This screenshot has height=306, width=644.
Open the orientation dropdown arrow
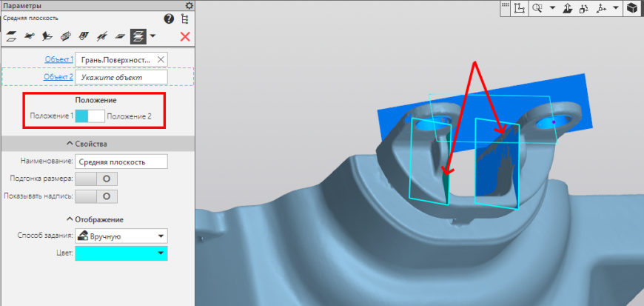coord(615,8)
